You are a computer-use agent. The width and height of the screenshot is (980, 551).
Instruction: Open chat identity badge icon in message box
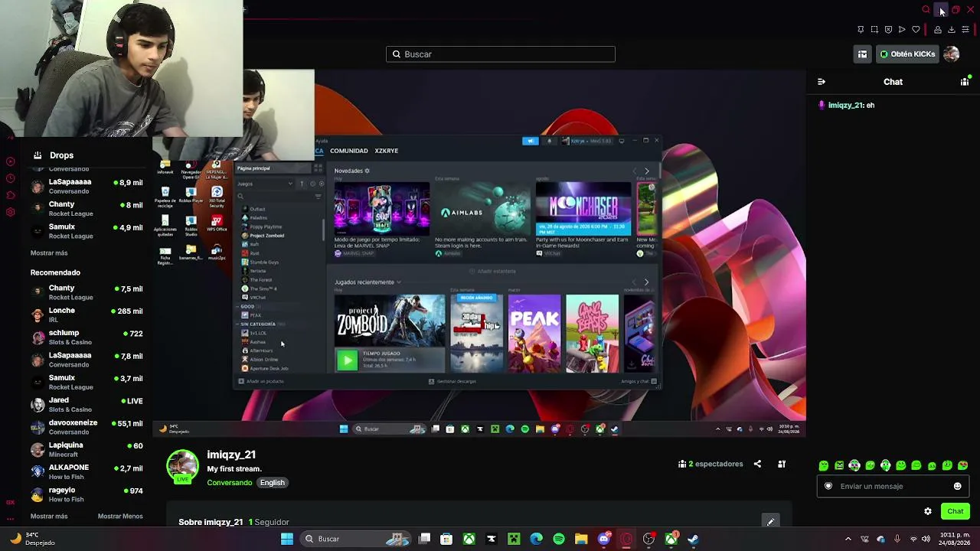pyautogui.click(x=828, y=486)
